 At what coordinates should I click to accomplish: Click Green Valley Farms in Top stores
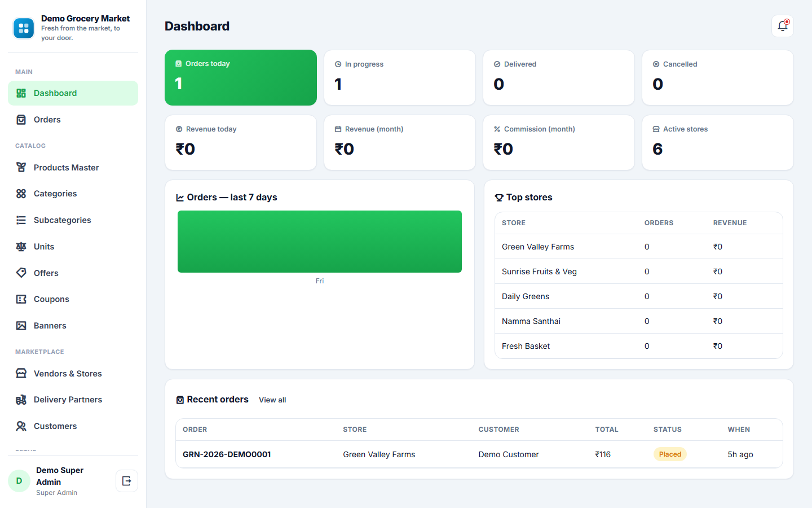[x=538, y=247]
